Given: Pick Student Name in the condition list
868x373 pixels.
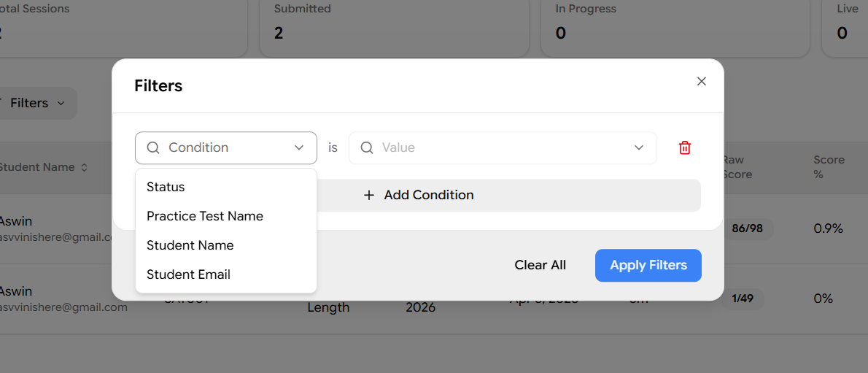Looking at the screenshot, I should (x=190, y=245).
